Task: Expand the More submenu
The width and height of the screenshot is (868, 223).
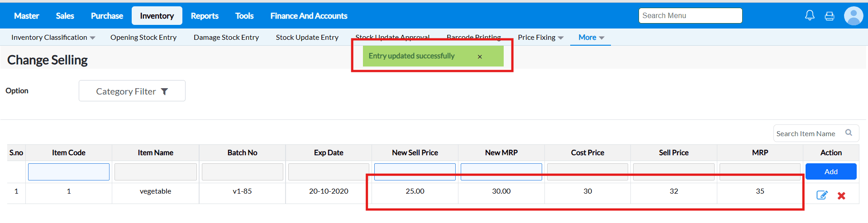Action: (591, 38)
